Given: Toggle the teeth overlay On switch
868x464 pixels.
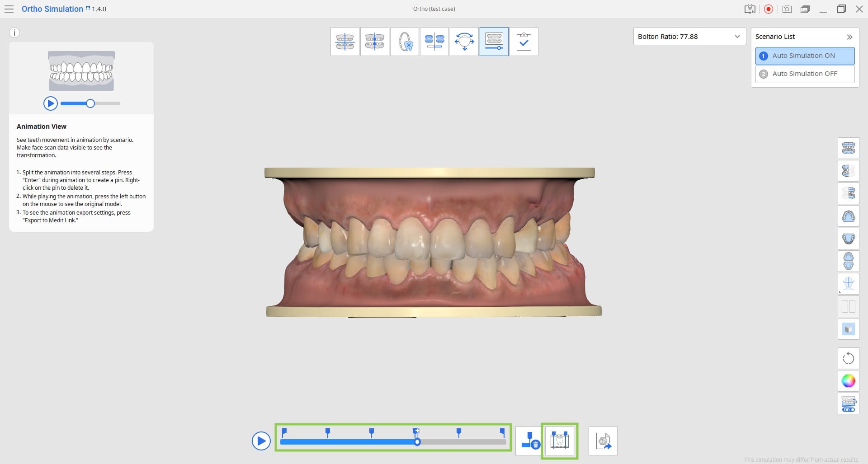Looking at the screenshot, I should pyautogui.click(x=849, y=403).
